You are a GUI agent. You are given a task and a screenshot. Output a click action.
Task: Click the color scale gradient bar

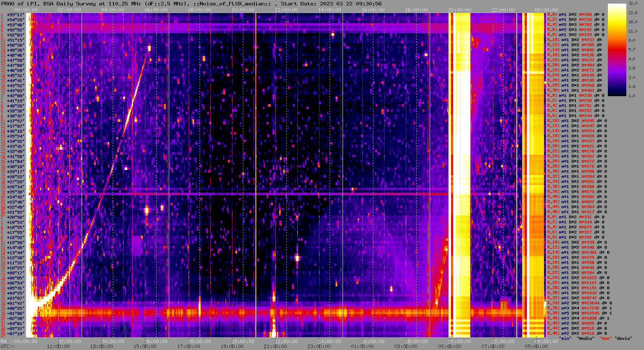tap(617, 50)
